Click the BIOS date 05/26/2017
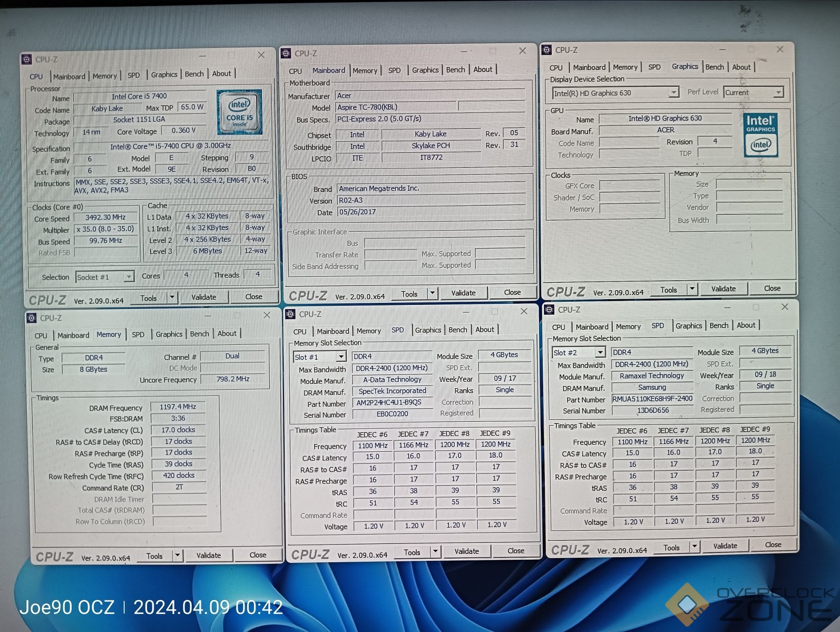840x632 pixels. coord(431,212)
